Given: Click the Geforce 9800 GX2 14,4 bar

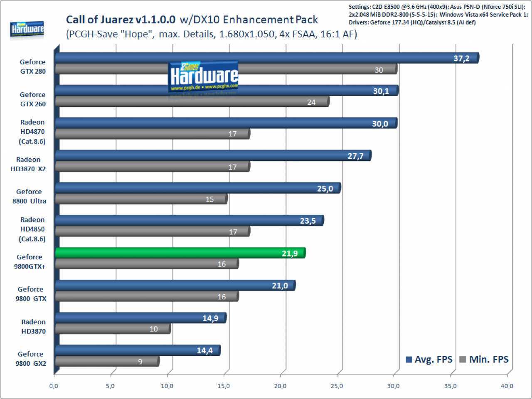Looking at the screenshot, I should coord(138,350).
